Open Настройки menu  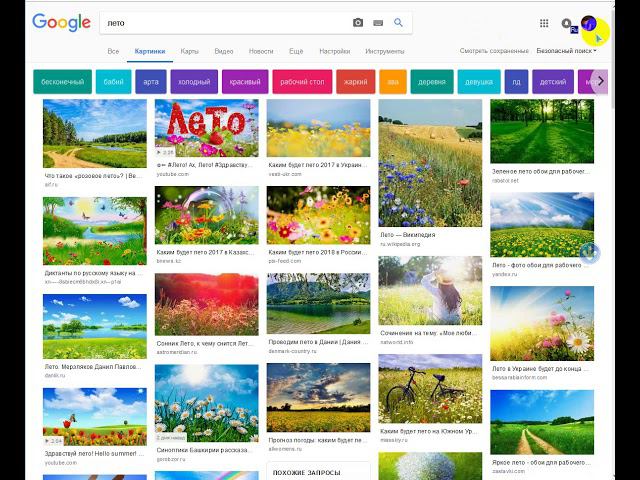(x=334, y=51)
